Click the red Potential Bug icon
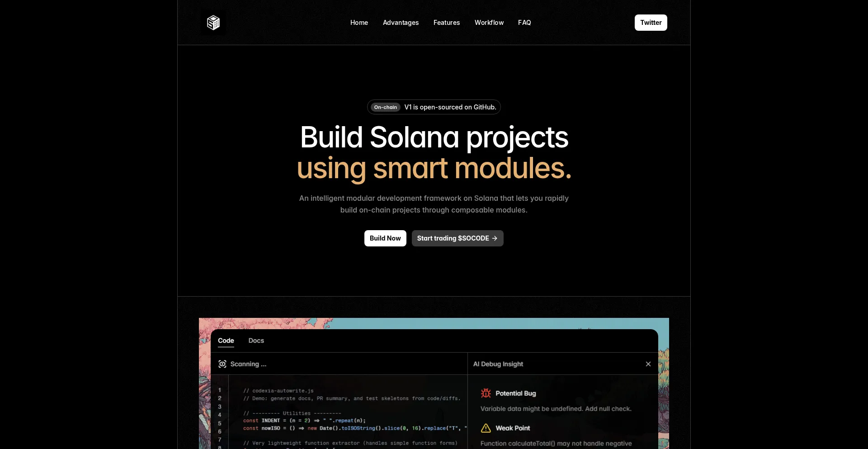 click(x=486, y=393)
